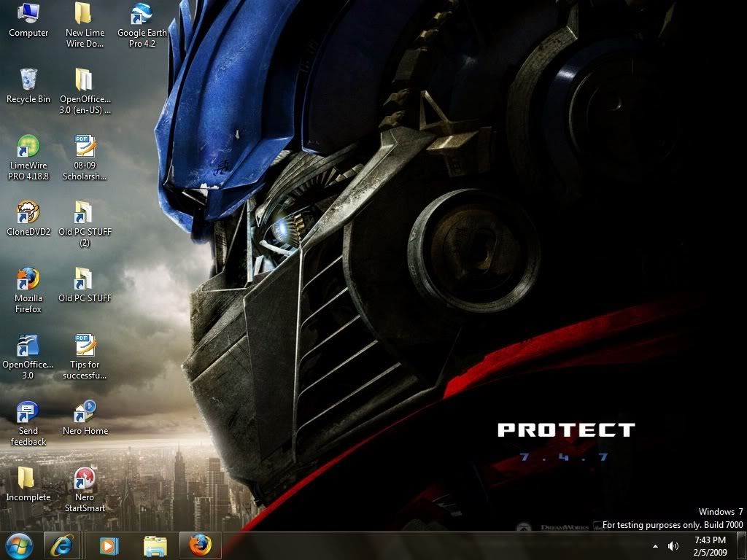Select the Google Earth Pro 4.2 icon
This screenshot has height=560, width=747.
142,14
